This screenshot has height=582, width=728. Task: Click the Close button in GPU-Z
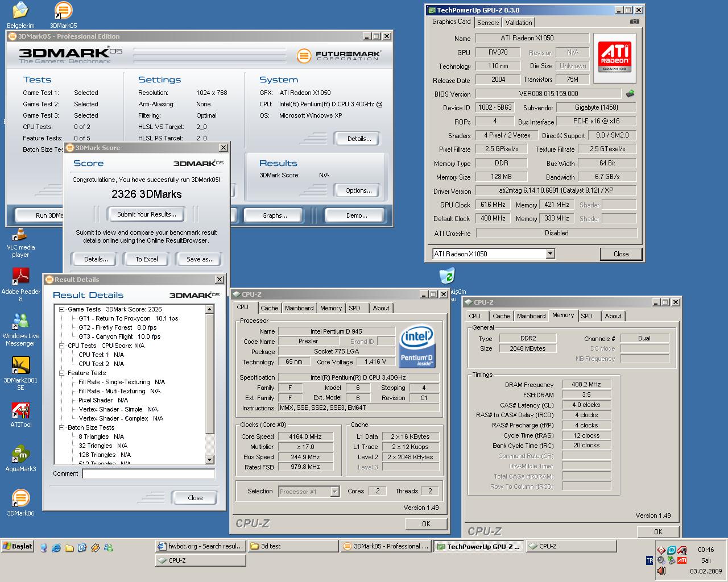(x=621, y=254)
